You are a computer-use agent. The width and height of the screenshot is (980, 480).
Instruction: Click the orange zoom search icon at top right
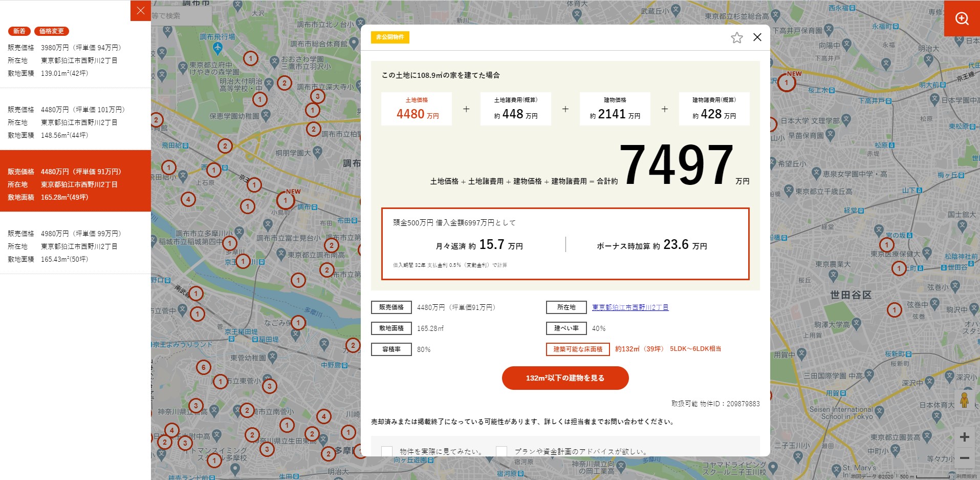tap(962, 18)
